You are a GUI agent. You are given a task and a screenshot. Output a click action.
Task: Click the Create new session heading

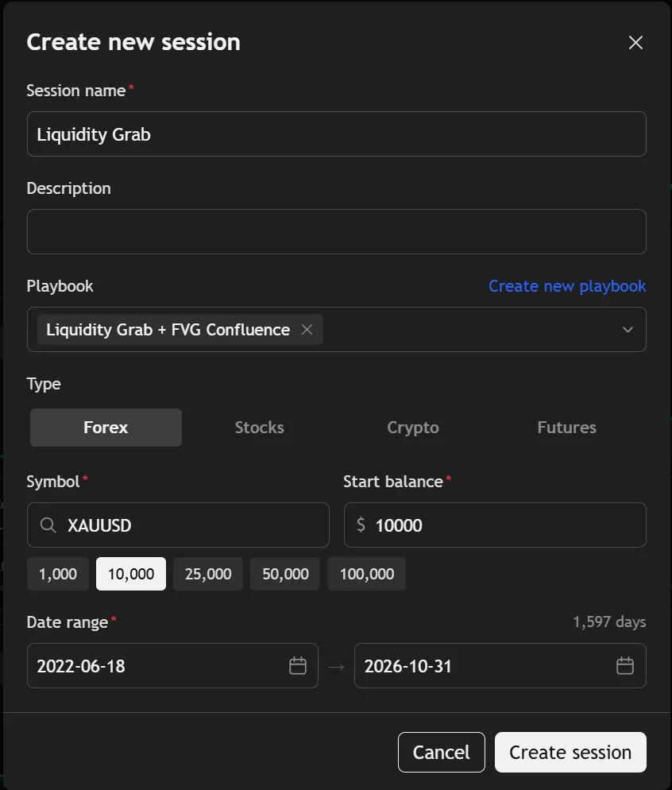tap(133, 42)
